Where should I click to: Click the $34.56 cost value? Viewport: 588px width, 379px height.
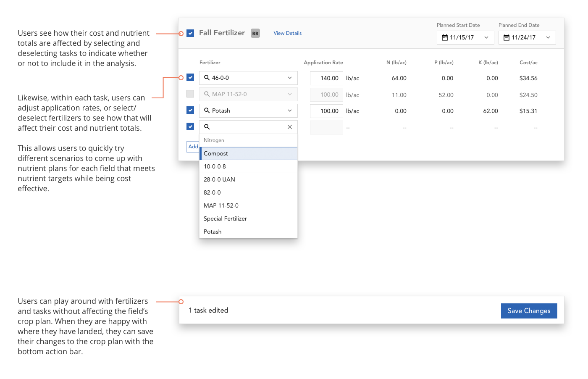click(528, 78)
